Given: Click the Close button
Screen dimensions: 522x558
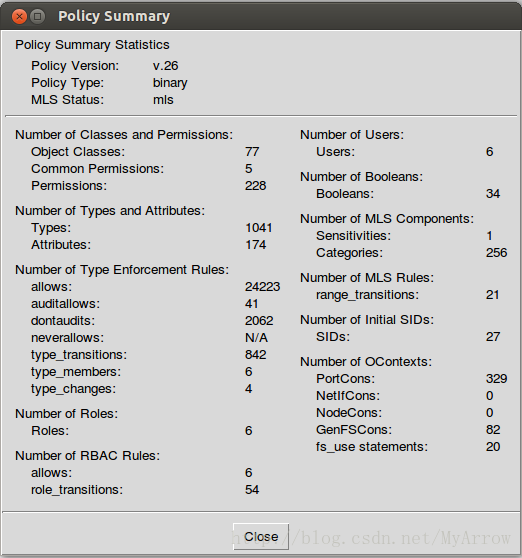Looking at the screenshot, I should pos(261,536).
